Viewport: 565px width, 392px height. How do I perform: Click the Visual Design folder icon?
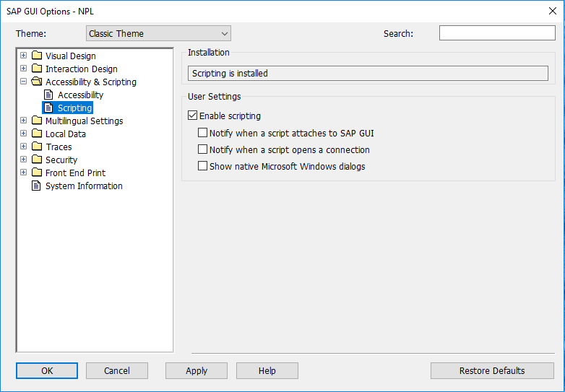point(37,56)
